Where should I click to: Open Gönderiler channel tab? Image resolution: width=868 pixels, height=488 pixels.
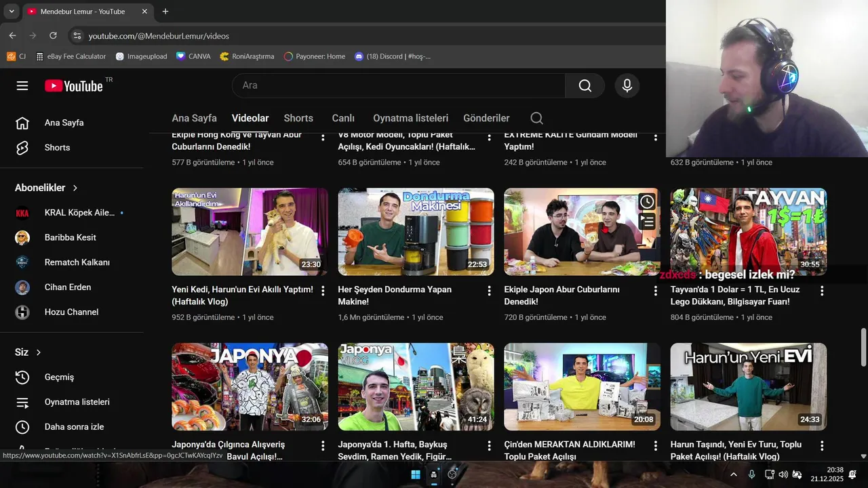tap(486, 118)
